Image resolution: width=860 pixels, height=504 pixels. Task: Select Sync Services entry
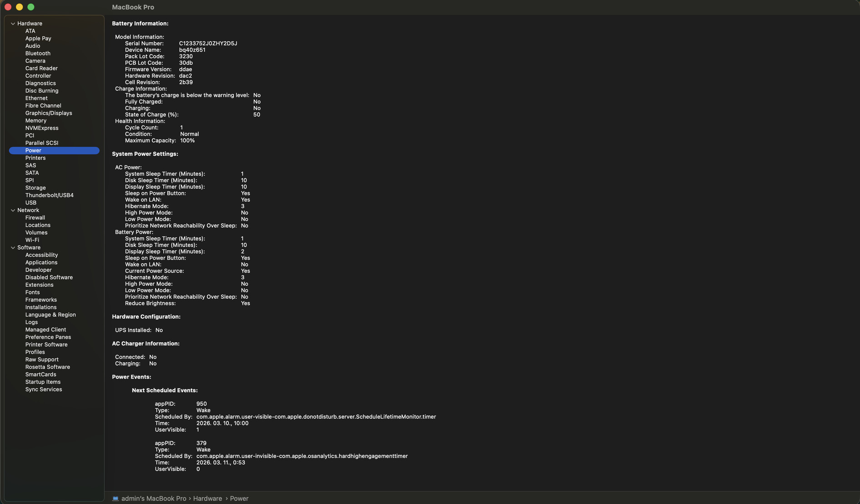tap(44, 389)
